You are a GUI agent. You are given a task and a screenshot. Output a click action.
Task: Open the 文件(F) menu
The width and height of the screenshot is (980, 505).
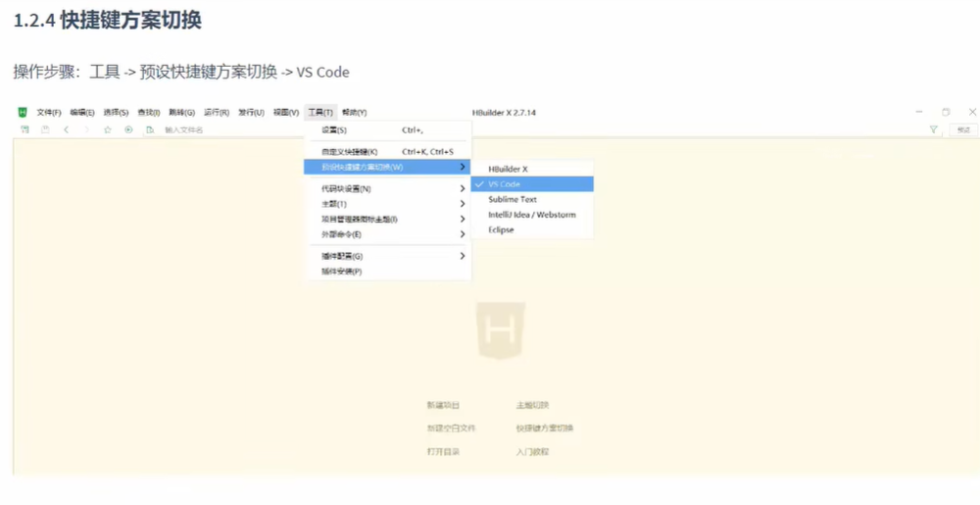pyautogui.click(x=49, y=113)
